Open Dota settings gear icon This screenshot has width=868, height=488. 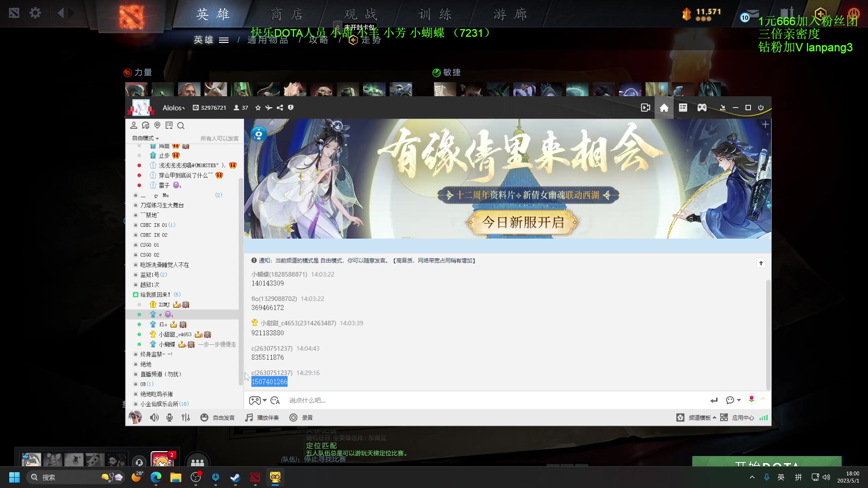35,13
